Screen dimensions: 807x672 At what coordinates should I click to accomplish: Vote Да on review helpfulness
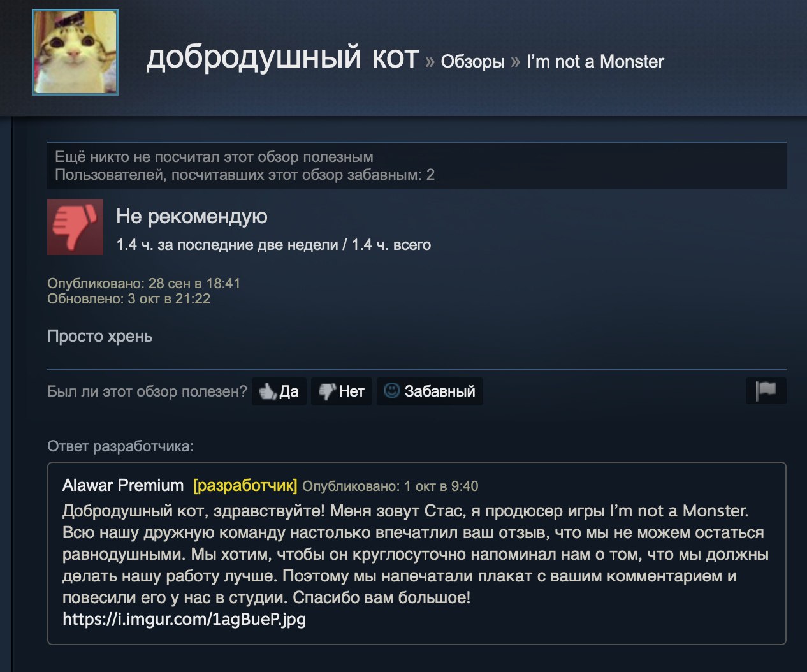[x=279, y=391]
